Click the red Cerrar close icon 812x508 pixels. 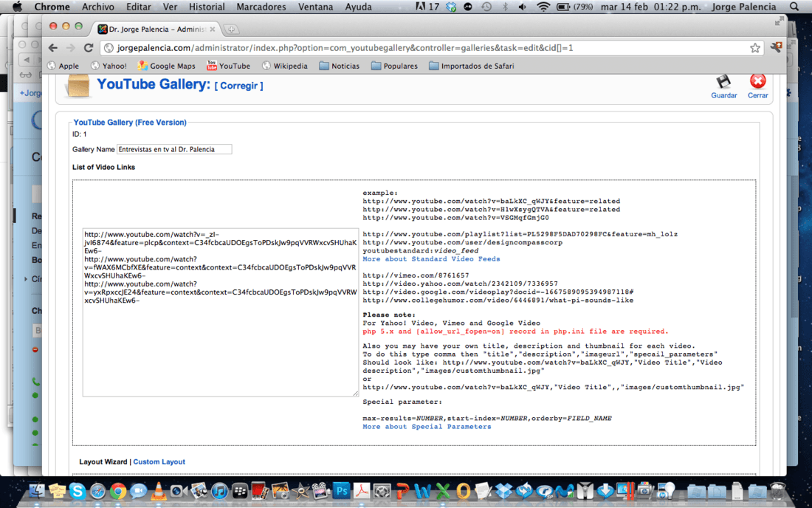coord(757,81)
